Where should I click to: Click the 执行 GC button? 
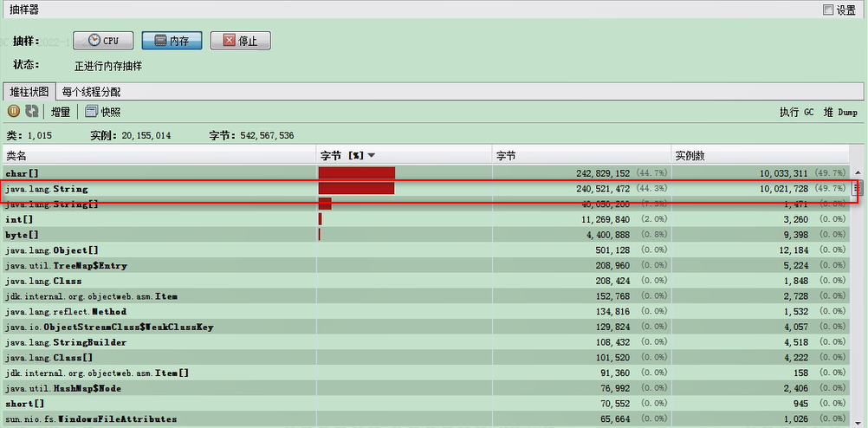(796, 113)
